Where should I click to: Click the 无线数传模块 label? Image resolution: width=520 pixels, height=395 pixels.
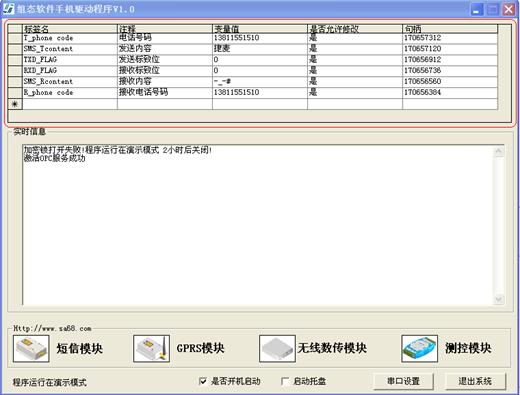[x=332, y=348]
